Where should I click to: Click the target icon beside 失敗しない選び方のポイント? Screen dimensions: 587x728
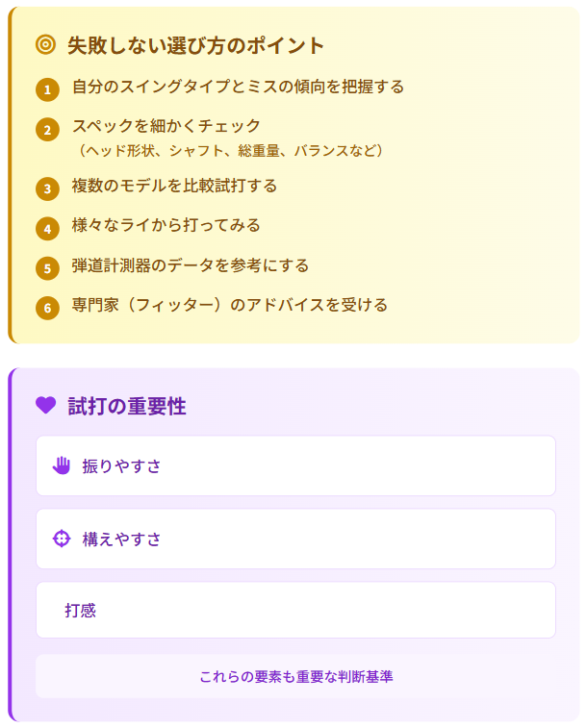(x=45, y=45)
